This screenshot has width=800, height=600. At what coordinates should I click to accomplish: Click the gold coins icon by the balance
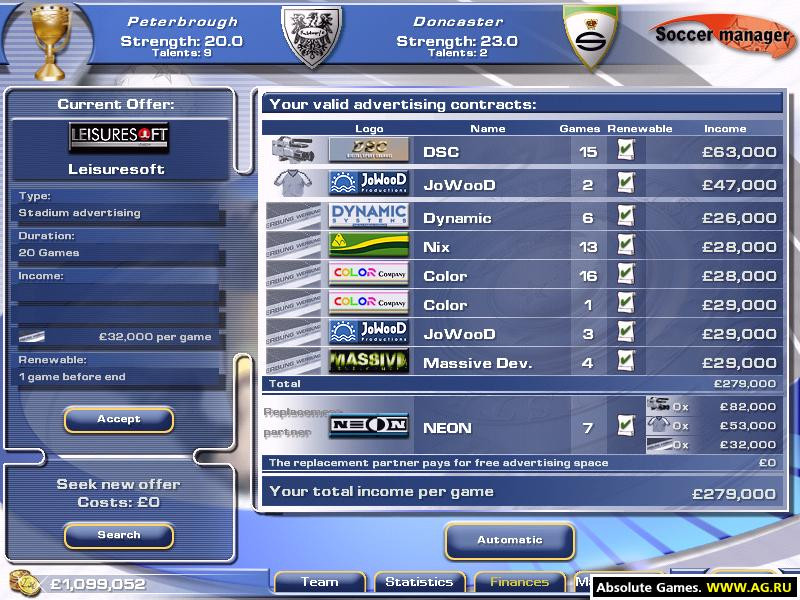point(25,583)
